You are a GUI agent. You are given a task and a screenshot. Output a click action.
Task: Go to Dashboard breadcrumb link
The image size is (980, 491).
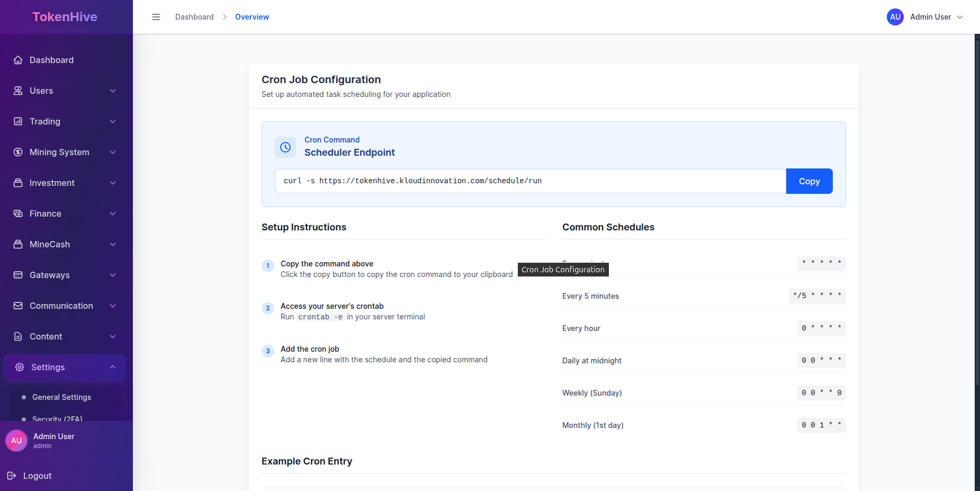[194, 17]
